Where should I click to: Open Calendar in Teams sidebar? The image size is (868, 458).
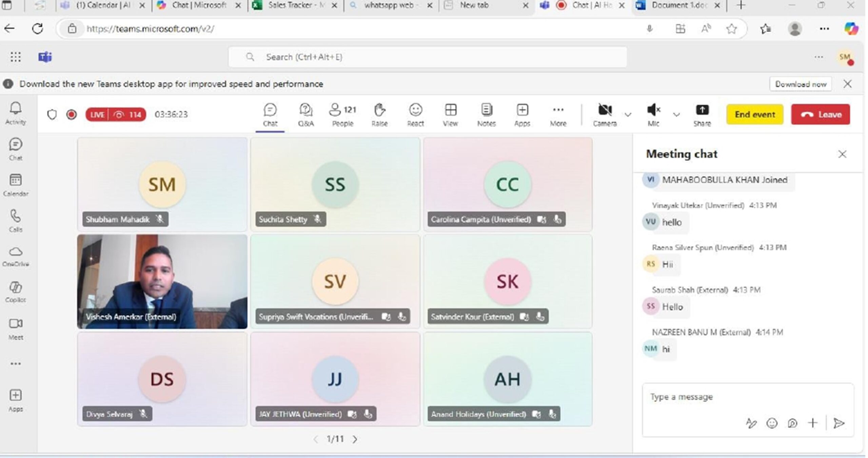pyautogui.click(x=16, y=185)
